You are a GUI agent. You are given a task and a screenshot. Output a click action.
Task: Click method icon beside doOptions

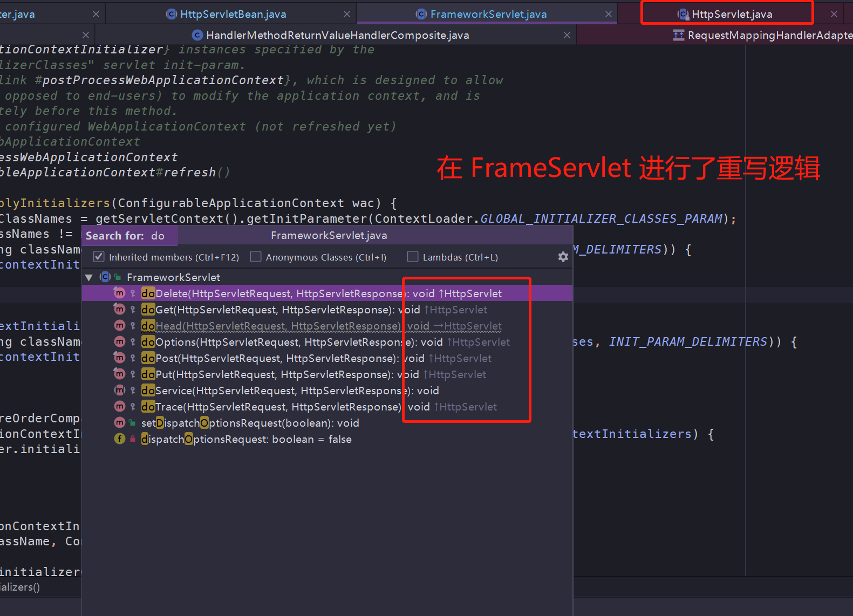pyautogui.click(x=120, y=341)
